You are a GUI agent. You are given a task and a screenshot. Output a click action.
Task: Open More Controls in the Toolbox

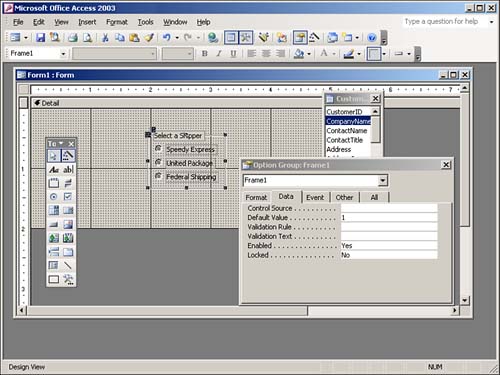click(x=68, y=279)
